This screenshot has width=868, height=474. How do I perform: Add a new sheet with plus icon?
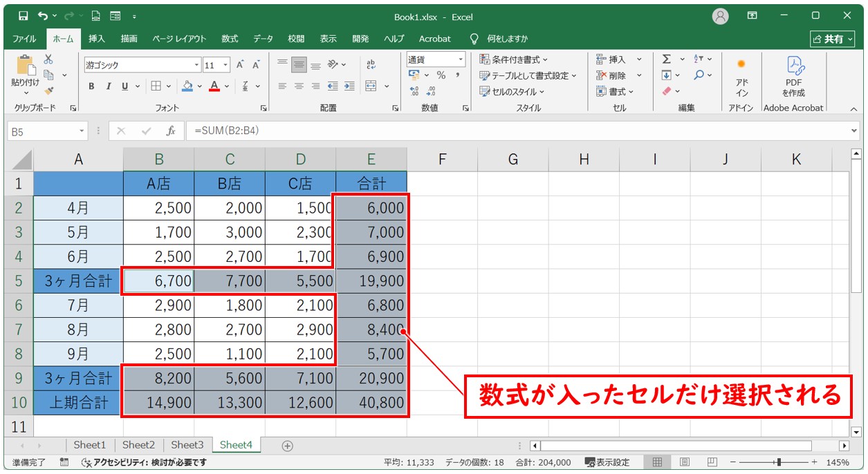tap(288, 446)
